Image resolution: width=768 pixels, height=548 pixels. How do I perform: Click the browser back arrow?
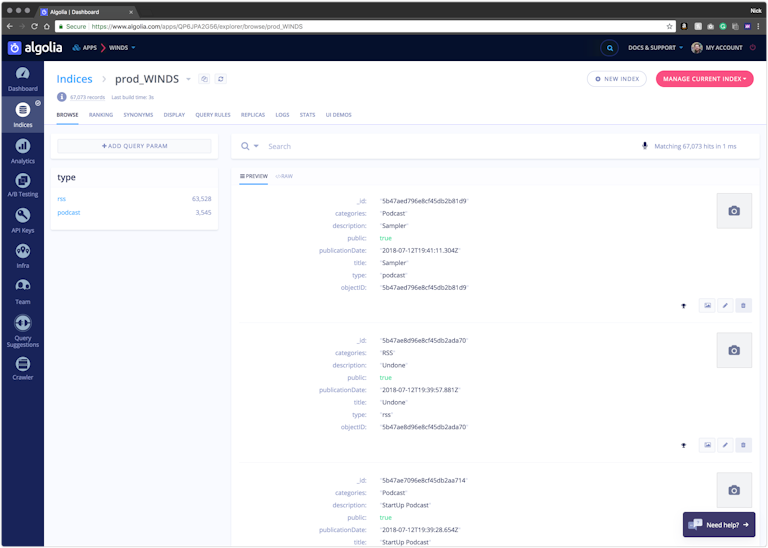10,26
